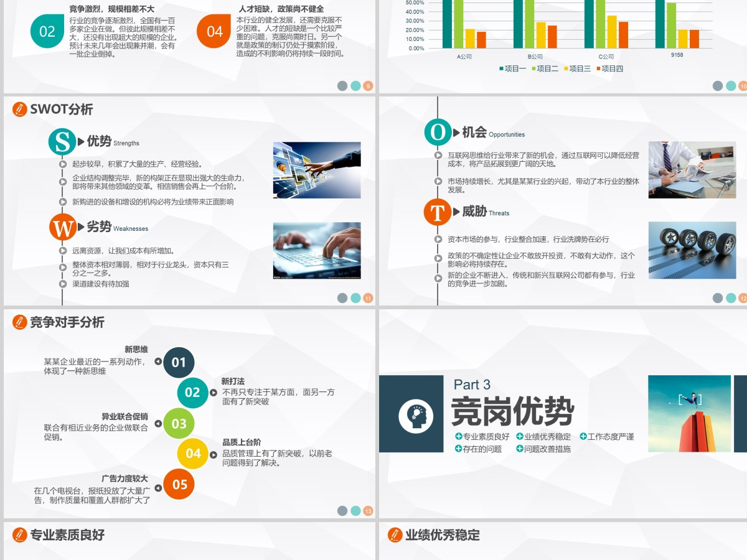747x560 pixels.
Task: Click the 竞争激烈,规模相差不大 heading
Action: point(112,9)
